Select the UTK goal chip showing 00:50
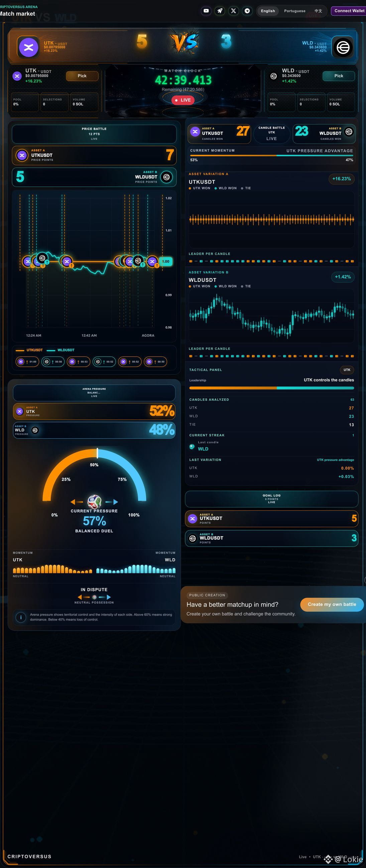 tap(155, 362)
